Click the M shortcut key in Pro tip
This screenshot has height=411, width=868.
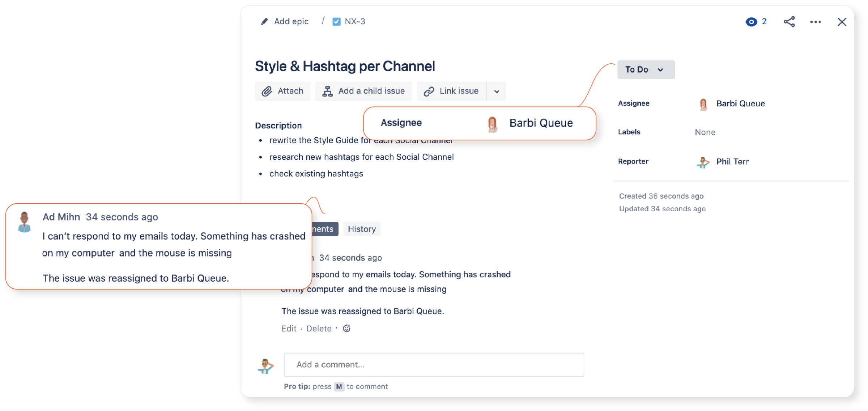(x=339, y=386)
